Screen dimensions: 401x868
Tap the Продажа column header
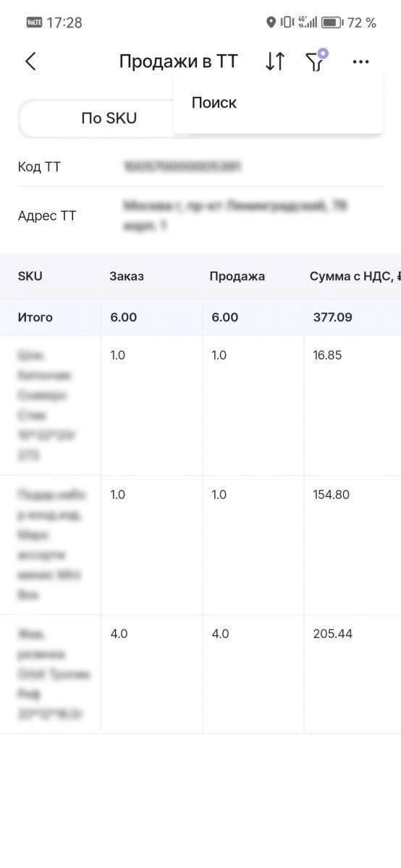(x=237, y=276)
